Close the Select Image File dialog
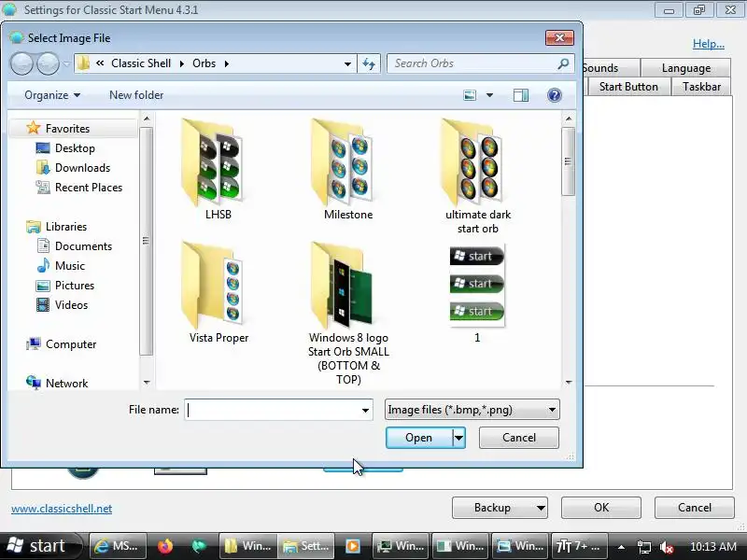747x560 pixels. tap(559, 37)
